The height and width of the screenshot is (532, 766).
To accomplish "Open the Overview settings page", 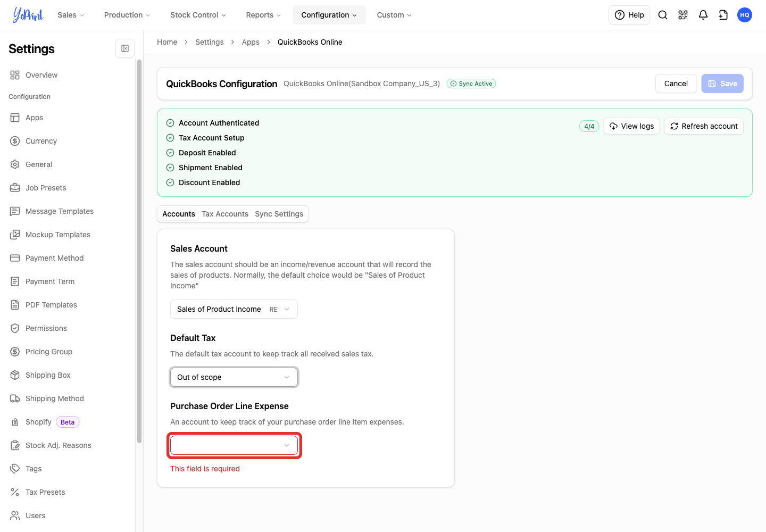I will tap(68, 75).
